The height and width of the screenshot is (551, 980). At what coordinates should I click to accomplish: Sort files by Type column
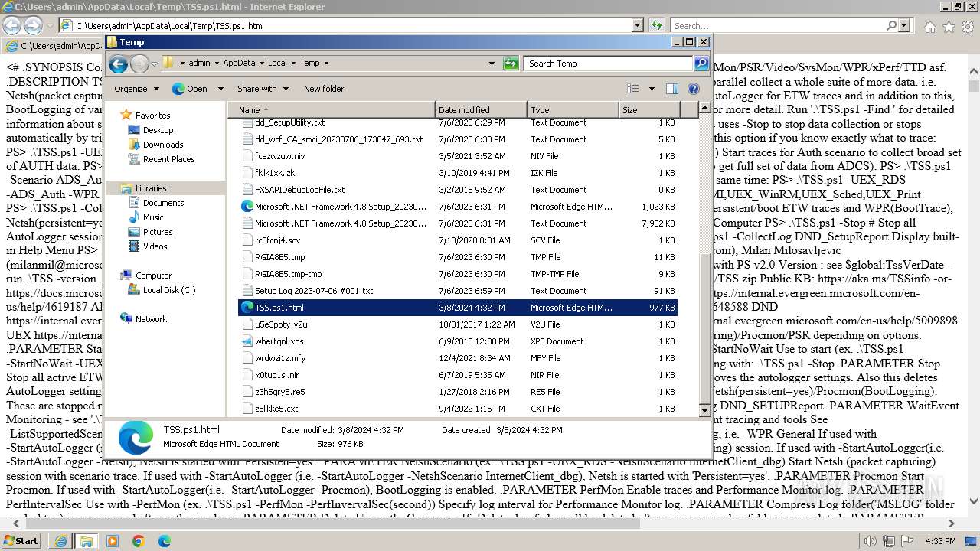(573, 110)
